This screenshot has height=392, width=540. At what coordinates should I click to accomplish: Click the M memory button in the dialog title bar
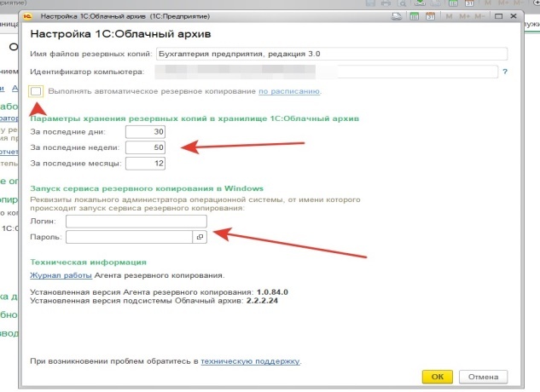pyautogui.click(x=449, y=16)
